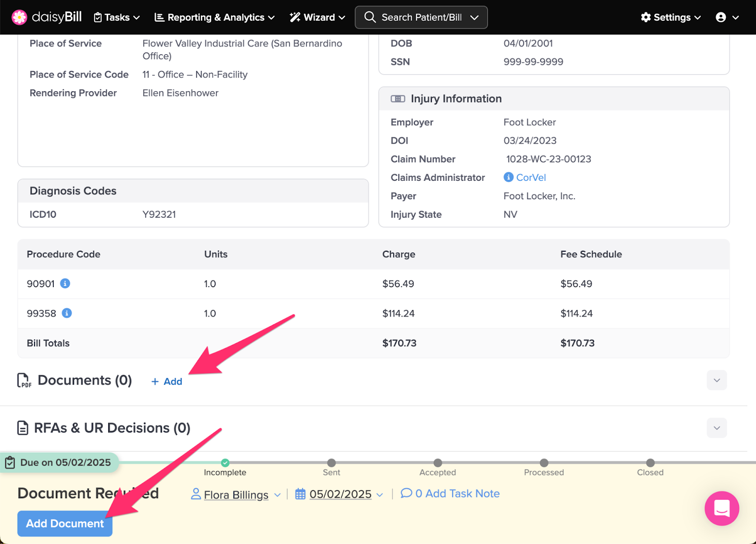Open the Tasks menu
Image resolution: width=756 pixels, height=544 pixels.
point(117,17)
